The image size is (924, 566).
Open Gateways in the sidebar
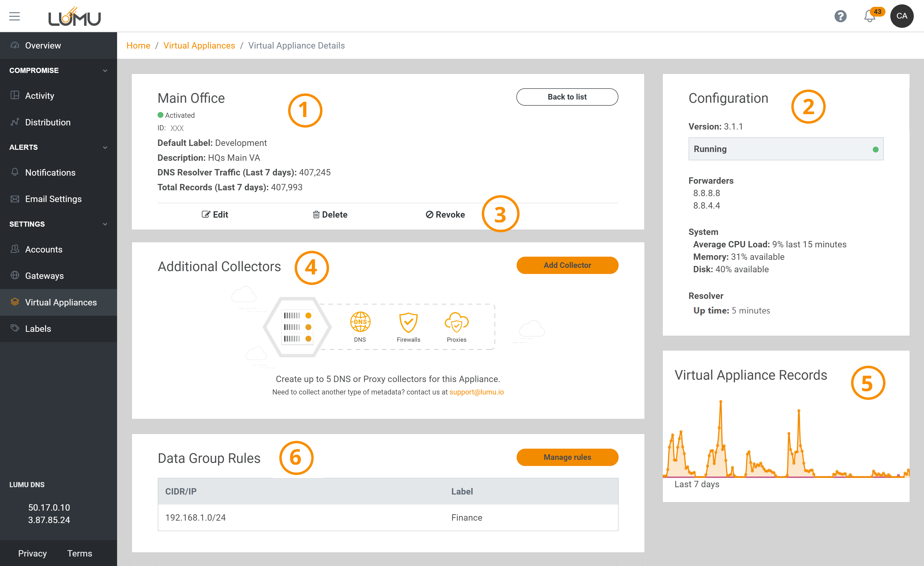click(44, 276)
